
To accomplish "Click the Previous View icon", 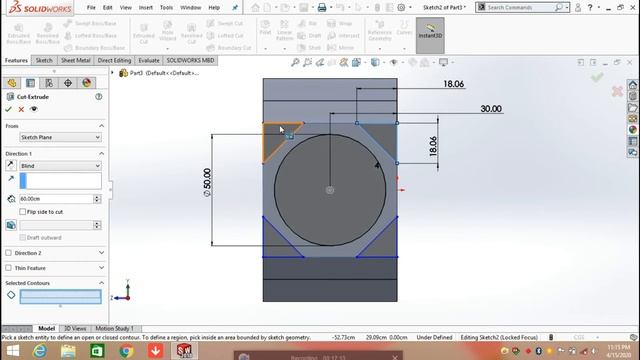I will tap(320, 62).
